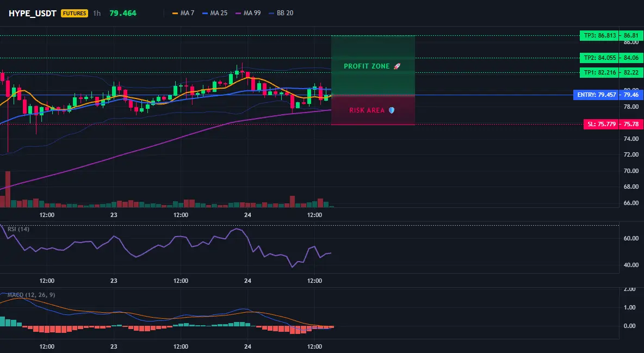Click date 24 on RSI time axis
This screenshot has height=353, width=644.
coord(247,281)
